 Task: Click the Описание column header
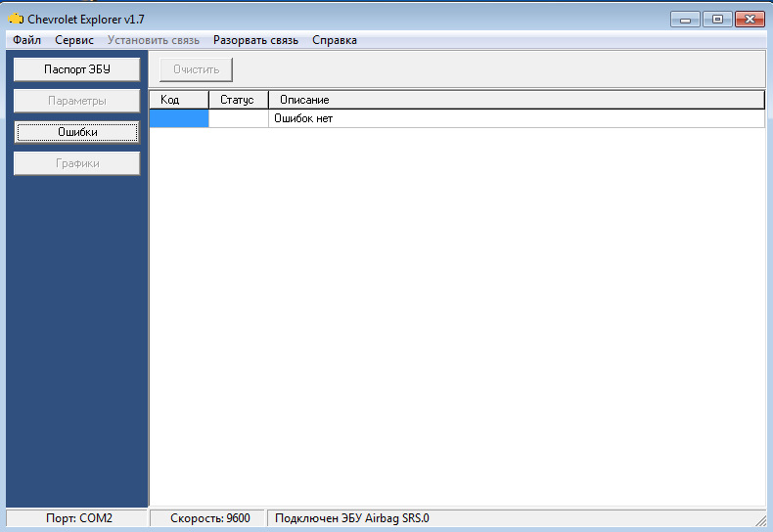click(x=517, y=100)
